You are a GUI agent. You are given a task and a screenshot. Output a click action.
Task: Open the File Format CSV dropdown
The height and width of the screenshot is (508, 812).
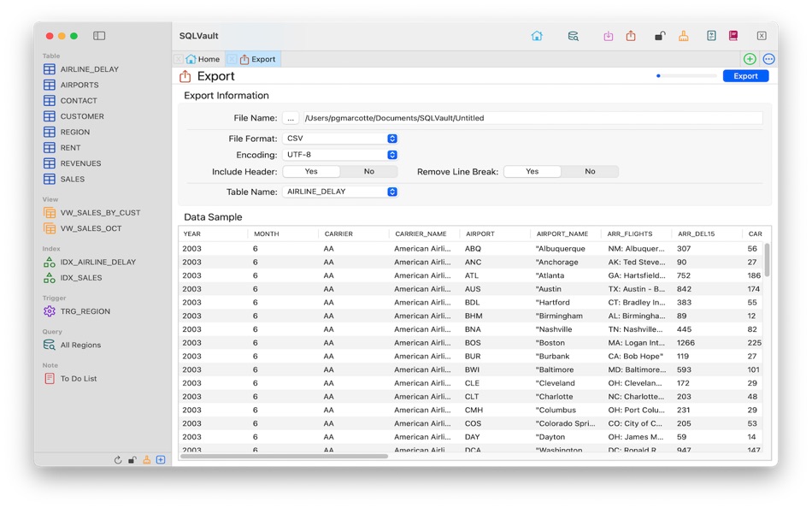[339, 139]
